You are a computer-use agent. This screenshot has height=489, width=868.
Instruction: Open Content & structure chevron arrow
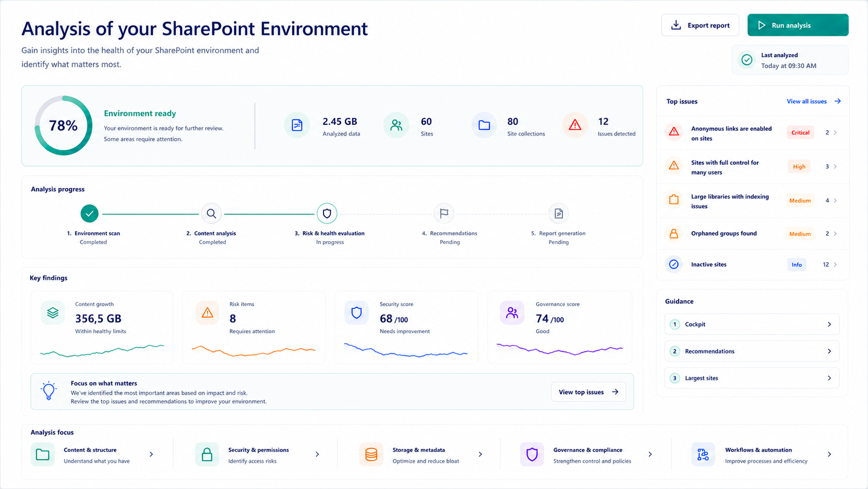click(151, 454)
